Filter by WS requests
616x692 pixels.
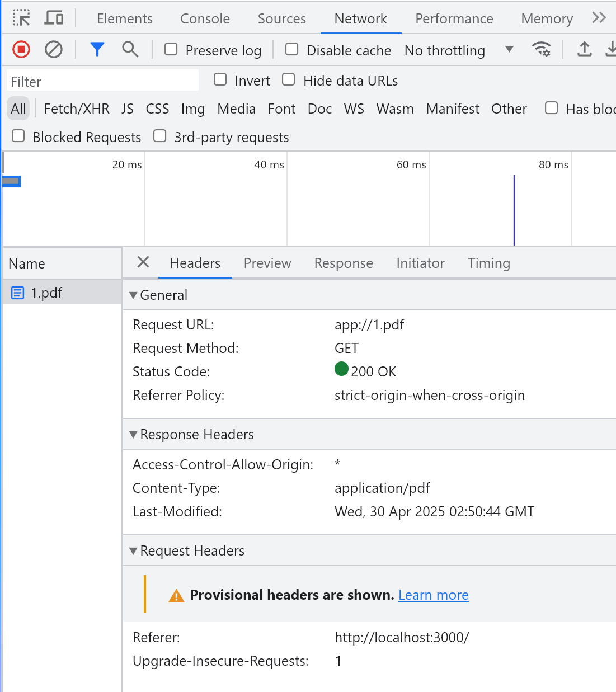pos(354,109)
